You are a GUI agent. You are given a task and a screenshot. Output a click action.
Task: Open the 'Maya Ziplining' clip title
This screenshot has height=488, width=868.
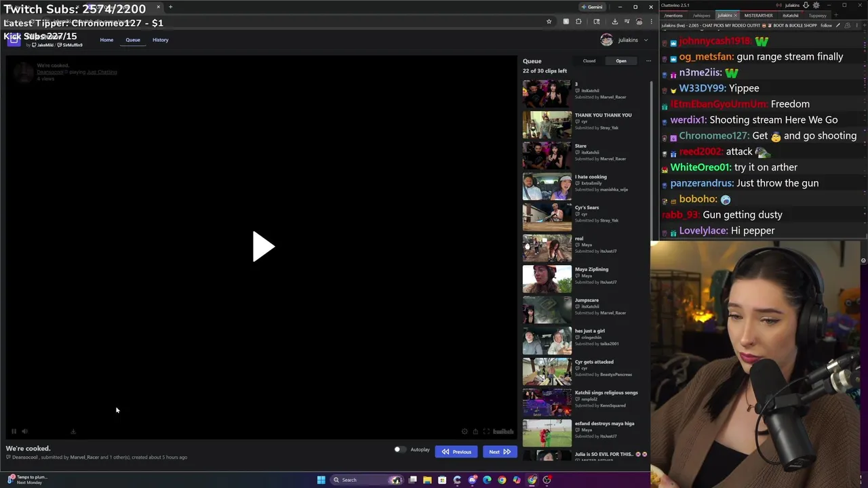[591, 269]
